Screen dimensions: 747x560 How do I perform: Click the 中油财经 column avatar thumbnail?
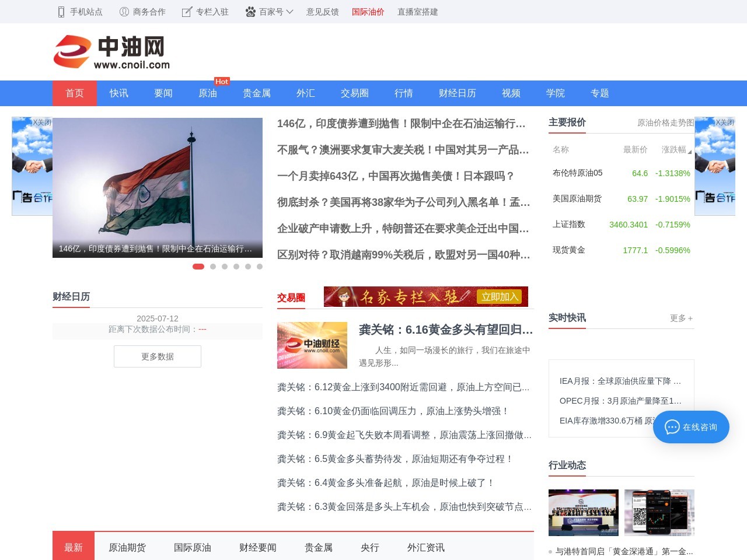point(312,345)
